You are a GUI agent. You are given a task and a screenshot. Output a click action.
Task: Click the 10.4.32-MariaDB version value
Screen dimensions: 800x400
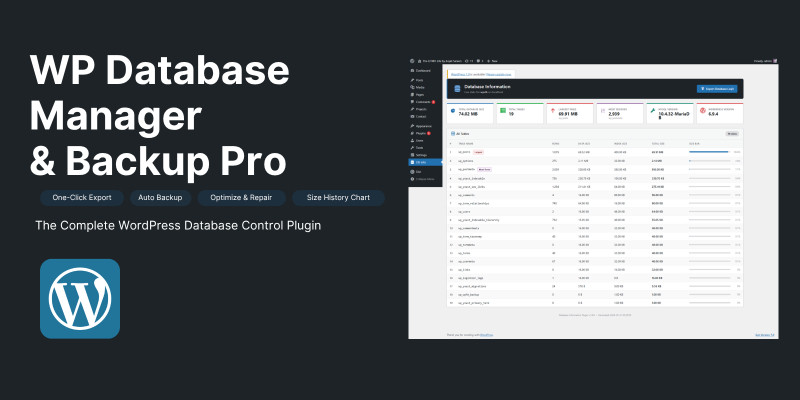674,116
